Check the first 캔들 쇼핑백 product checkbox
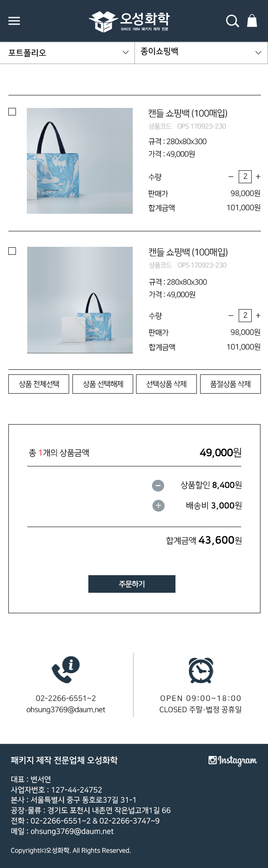The image size is (268, 868). point(12,112)
